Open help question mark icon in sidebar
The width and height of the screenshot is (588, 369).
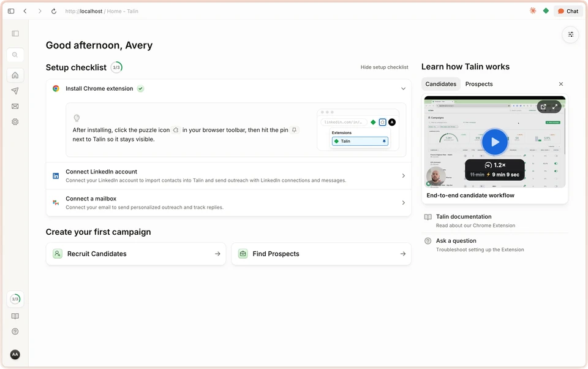15,332
